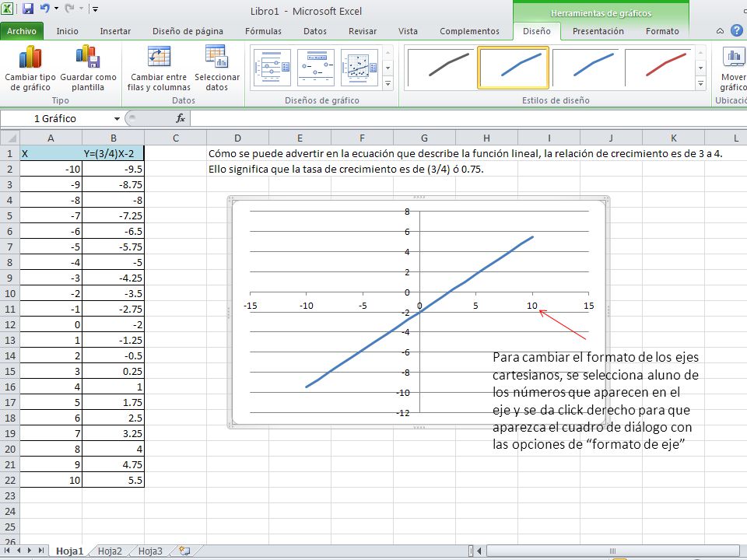The height and width of the screenshot is (560, 747).
Task: Select cell containing 4.75
Action: coord(113,464)
